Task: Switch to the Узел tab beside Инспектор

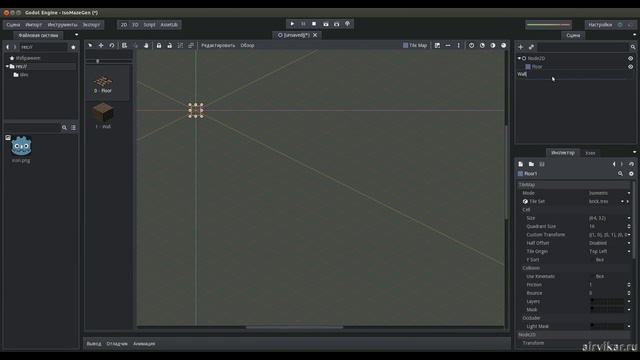Action: [590, 153]
